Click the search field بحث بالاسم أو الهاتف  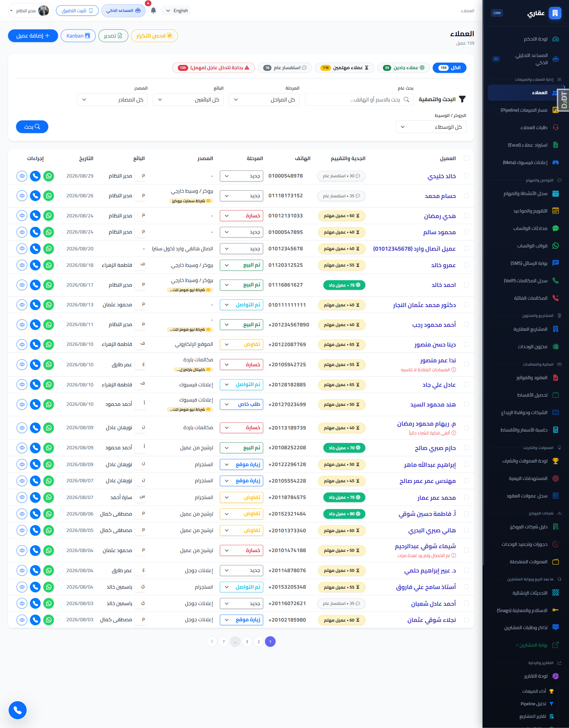pos(359,100)
